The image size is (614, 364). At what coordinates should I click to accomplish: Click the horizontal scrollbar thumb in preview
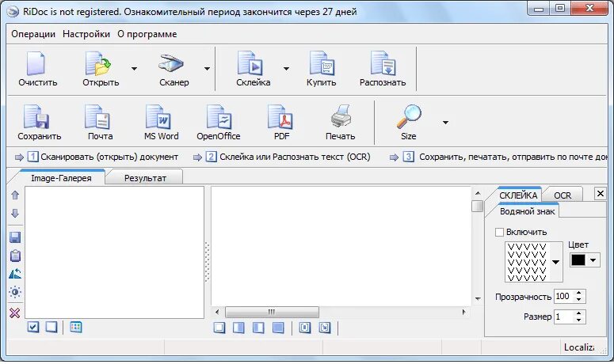click(x=272, y=312)
